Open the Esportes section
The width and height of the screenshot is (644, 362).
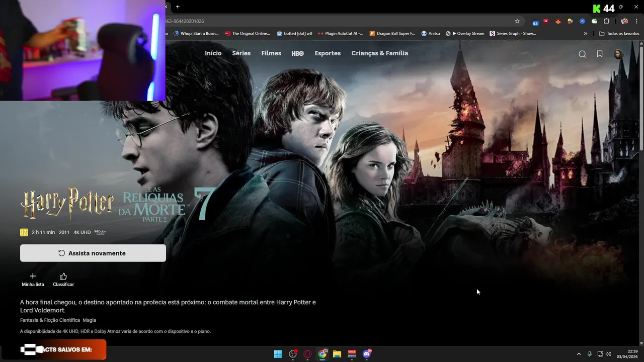click(328, 53)
